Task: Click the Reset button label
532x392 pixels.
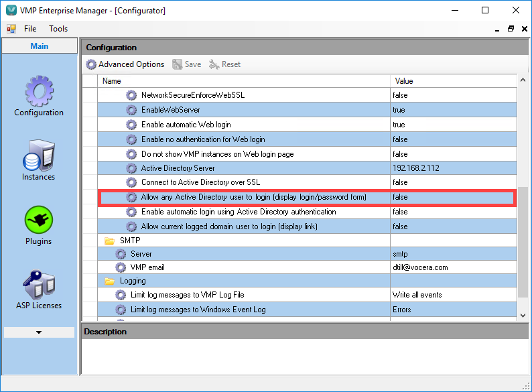Action: click(231, 64)
